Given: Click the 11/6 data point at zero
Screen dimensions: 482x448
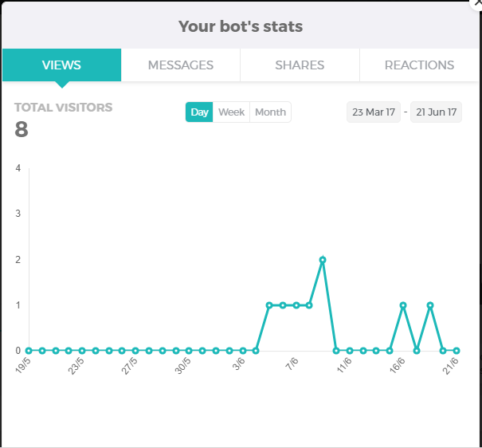Looking at the screenshot, I should (349, 350).
